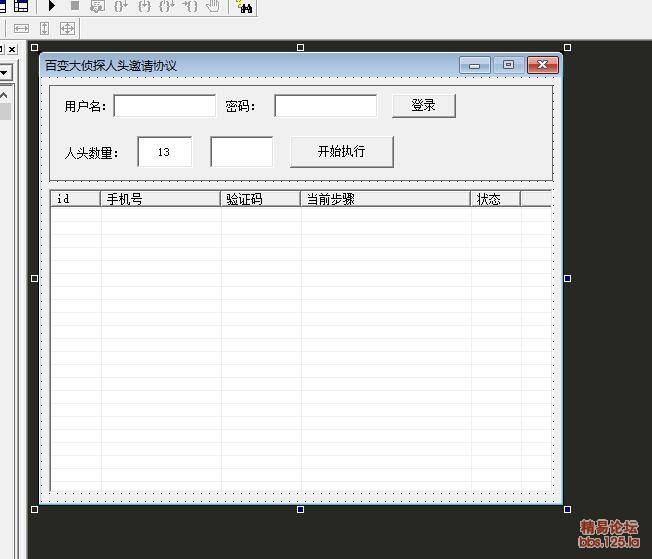652x559 pixels.
Task: Click the 登录 button
Action: (424, 106)
